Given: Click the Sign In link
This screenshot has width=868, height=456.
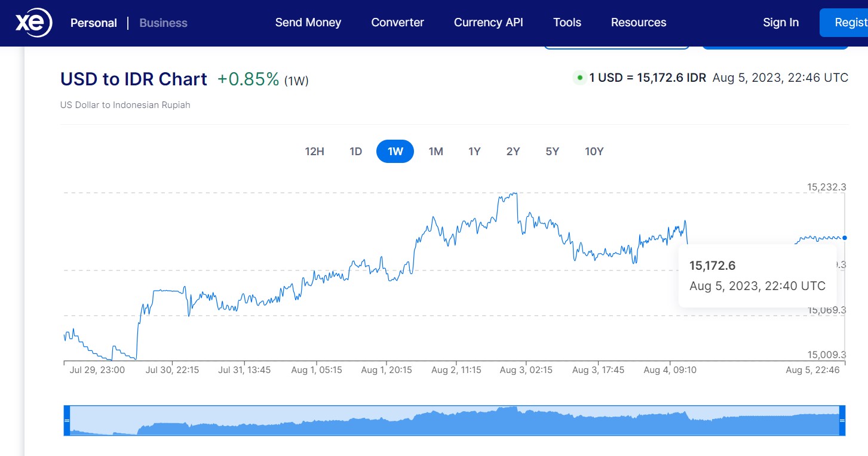Looking at the screenshot, I should tap(780, 23).
